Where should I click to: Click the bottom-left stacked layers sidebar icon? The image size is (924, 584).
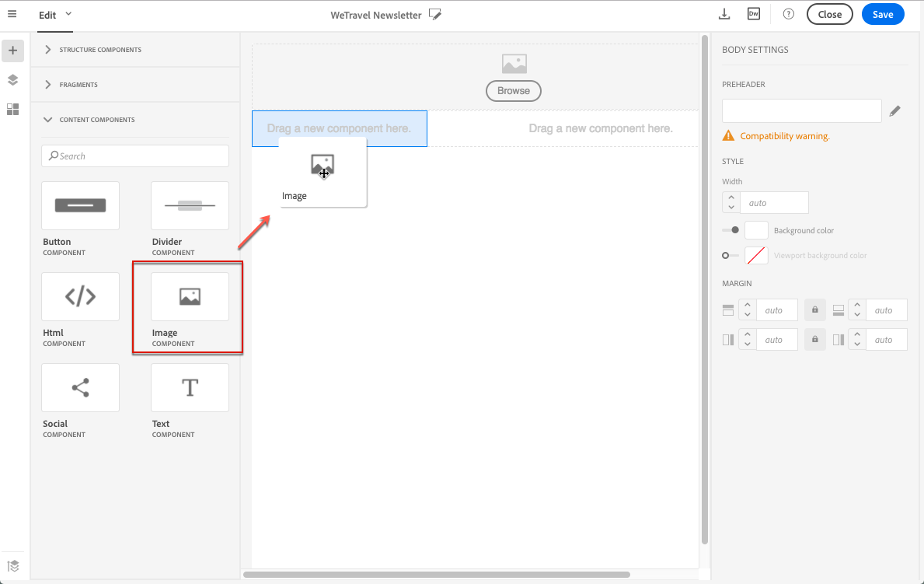click(13, 566)
